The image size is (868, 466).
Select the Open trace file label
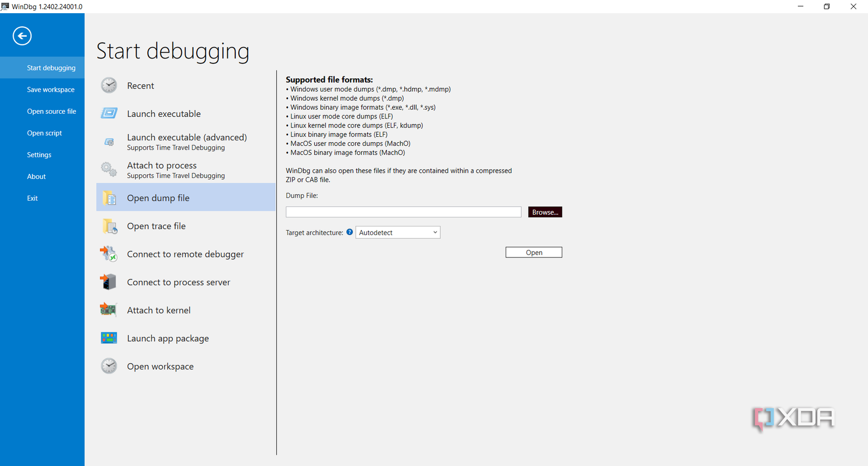click(156, 226)
